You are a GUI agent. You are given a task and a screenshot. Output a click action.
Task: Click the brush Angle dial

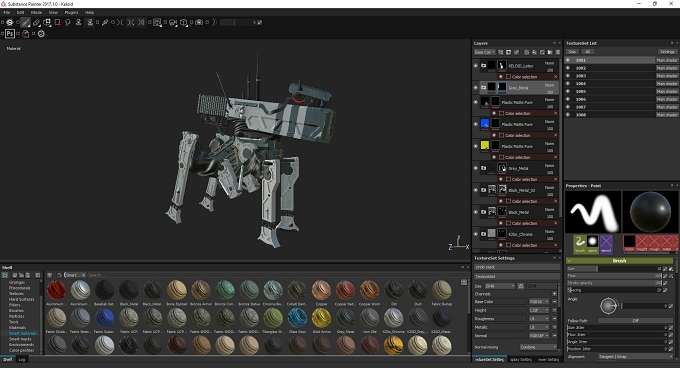pyautogui.click(x=608, y=306)
